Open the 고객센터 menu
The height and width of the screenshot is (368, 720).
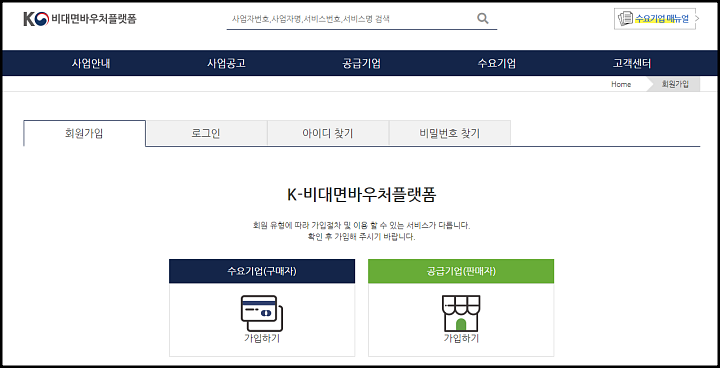pyautogui.click(x=632, y=63)
